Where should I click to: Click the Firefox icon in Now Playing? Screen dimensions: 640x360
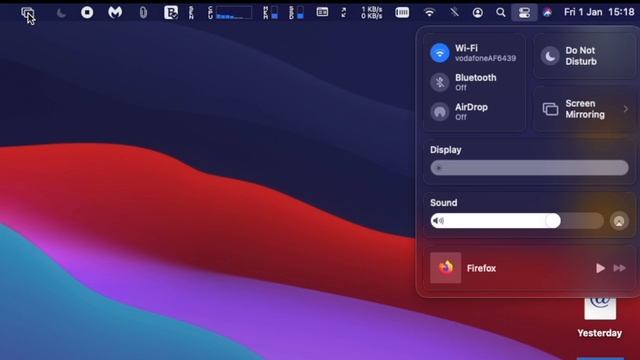point(445,268)
